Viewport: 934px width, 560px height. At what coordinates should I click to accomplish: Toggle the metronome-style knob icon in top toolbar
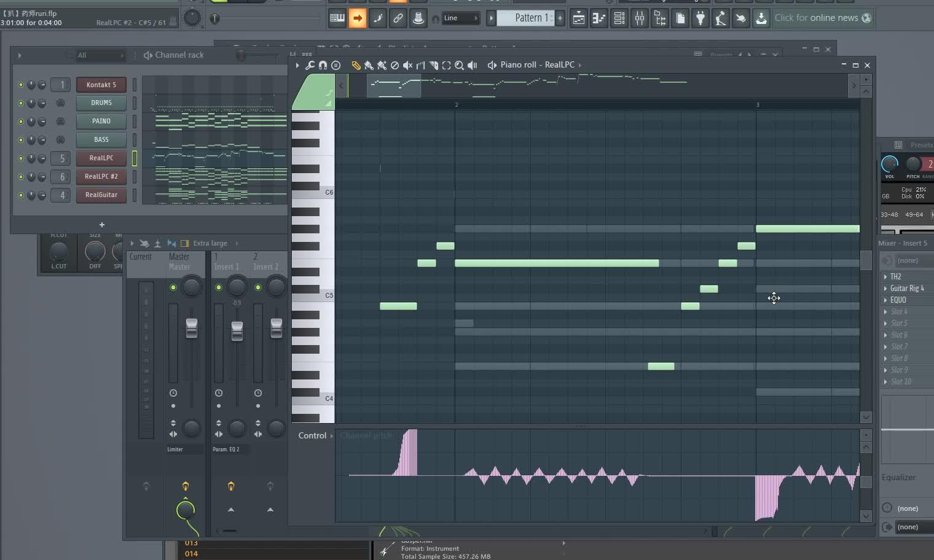pyautogui.click(x=418, y=18)
